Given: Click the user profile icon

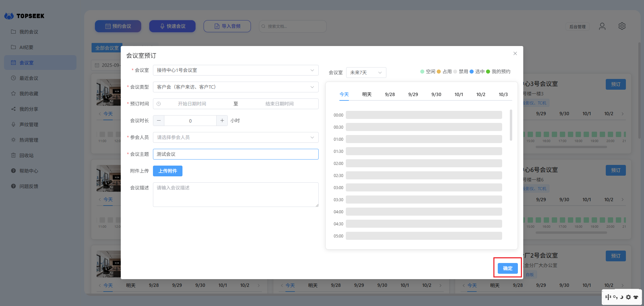Looking at the screenshot, I should pos(602,26).
